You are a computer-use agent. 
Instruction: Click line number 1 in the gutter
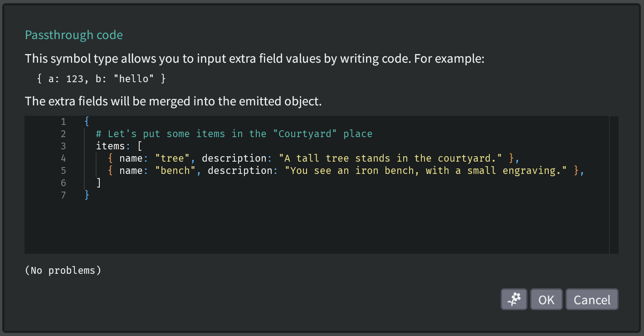pos(63,122)
